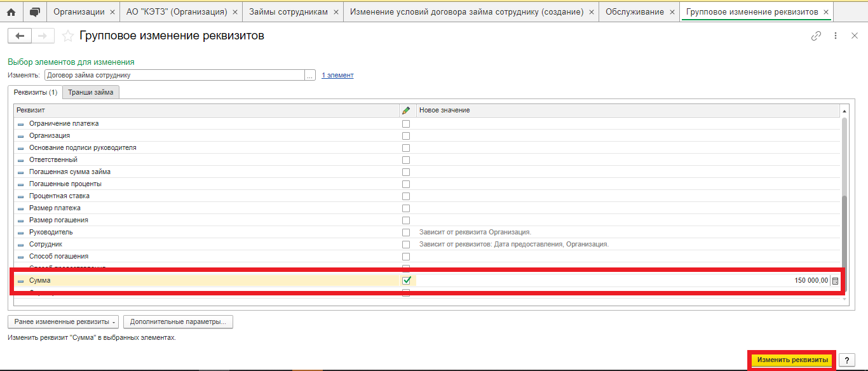Check the Организация checkbox
This screenshot has width=868, height=371.
click(x=406, y=135)
